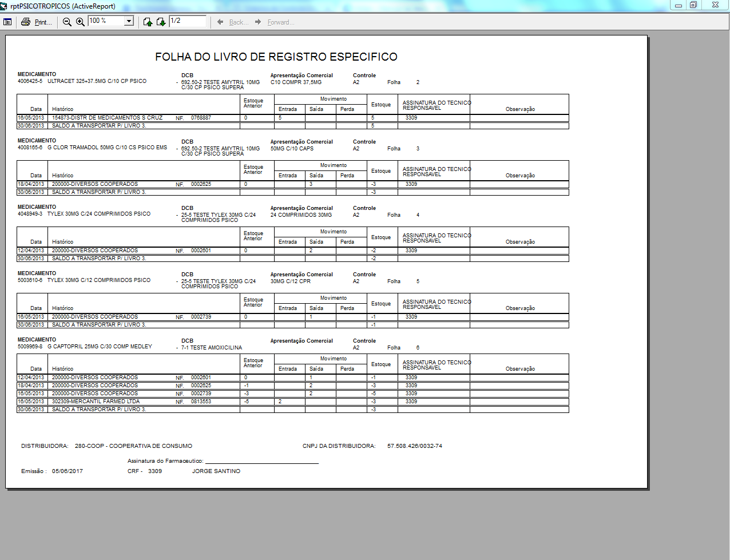
Task: Click the Back... navigation button
Action: [233, 22]
